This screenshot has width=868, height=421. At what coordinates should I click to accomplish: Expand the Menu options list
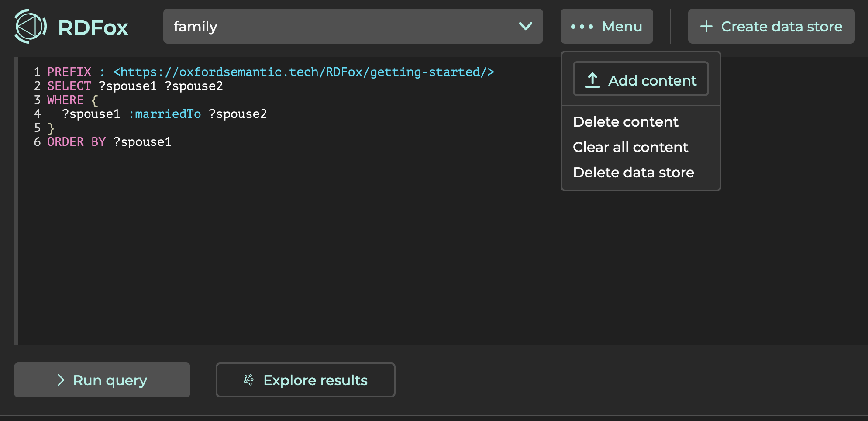(606, 26)
